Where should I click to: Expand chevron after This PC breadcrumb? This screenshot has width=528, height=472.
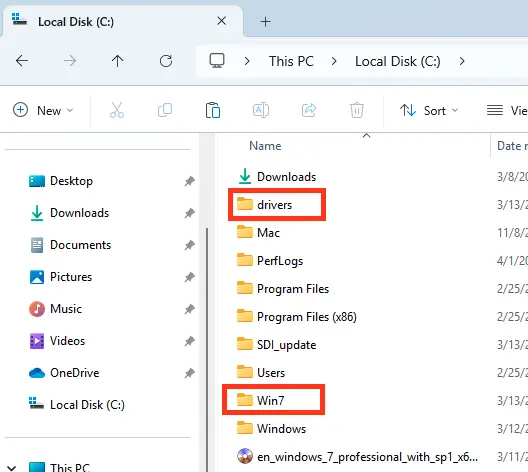[334, 61]
